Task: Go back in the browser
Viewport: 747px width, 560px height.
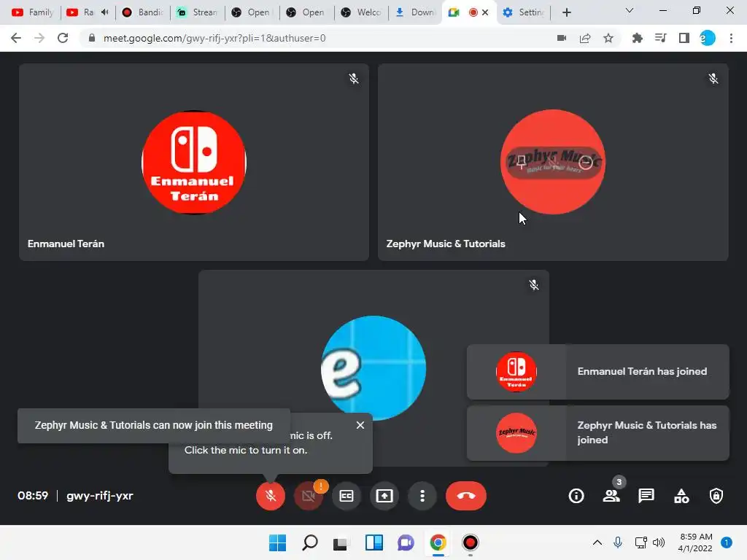Action: [16, 38]
